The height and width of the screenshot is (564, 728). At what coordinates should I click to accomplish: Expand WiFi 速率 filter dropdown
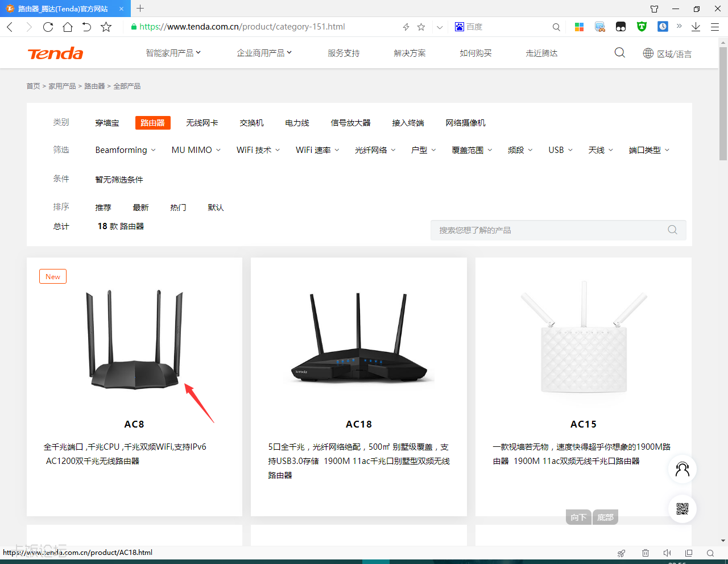317,150
